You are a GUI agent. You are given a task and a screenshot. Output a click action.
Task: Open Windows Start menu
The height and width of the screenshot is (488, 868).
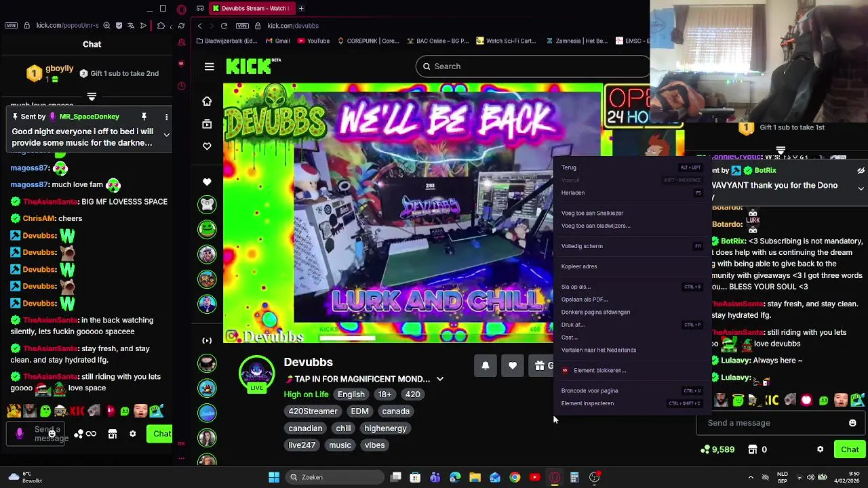click(x=274, y=477)
